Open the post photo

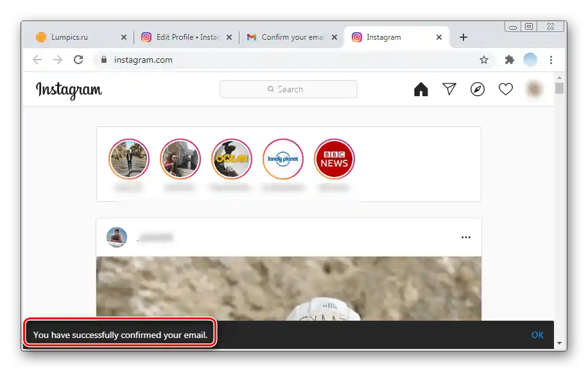pyautogui.click(x=289, y=289)
